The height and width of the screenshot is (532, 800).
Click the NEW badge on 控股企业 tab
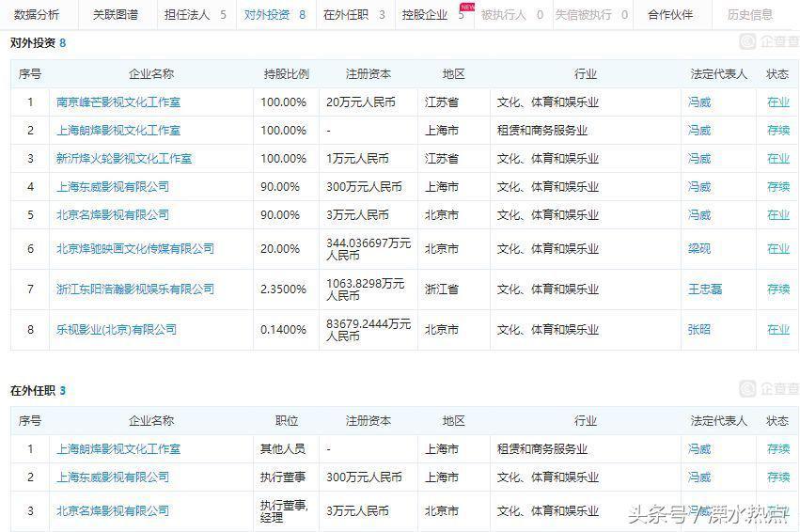tap(467, 7)
